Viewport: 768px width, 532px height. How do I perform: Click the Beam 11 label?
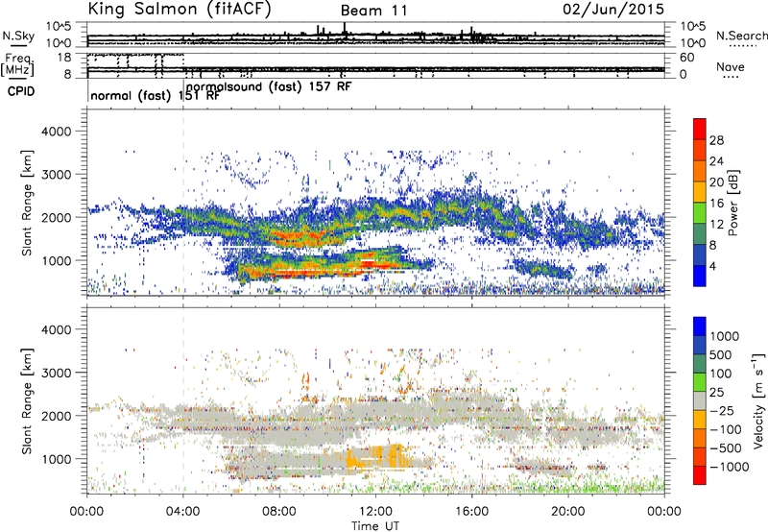click(374, 11)
